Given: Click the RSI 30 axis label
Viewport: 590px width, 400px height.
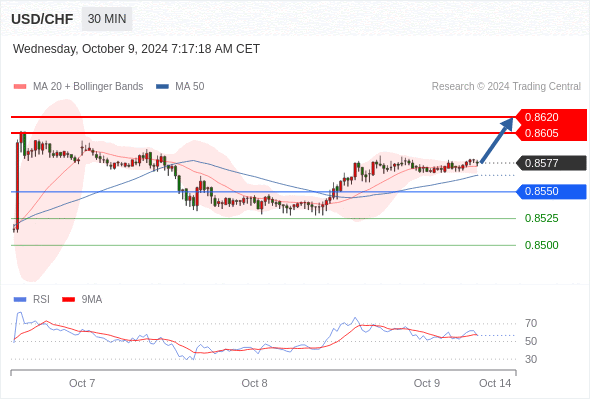Looking at the screenshot, I should (531, 359).
